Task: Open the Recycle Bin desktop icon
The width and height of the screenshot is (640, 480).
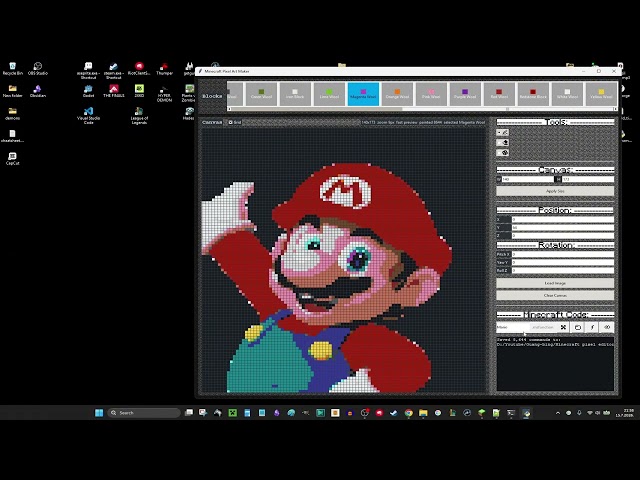Action: pos(13,69)
